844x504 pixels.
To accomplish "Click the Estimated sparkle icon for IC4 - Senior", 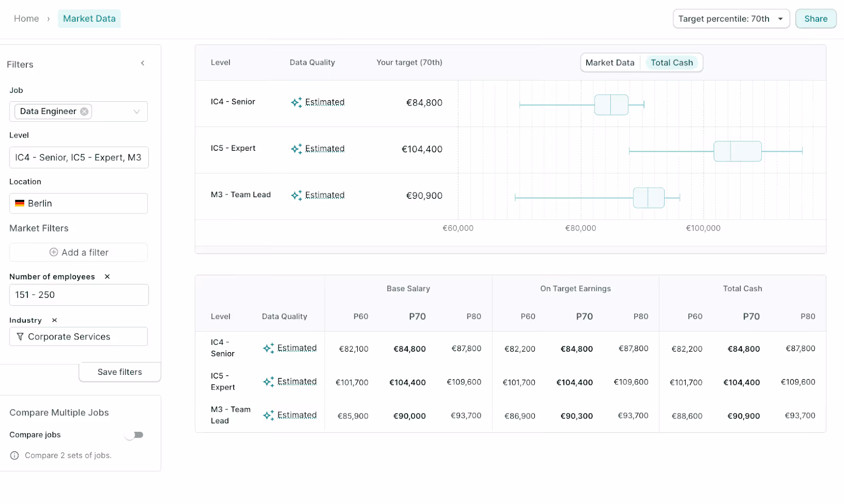I will pos(296,102).
